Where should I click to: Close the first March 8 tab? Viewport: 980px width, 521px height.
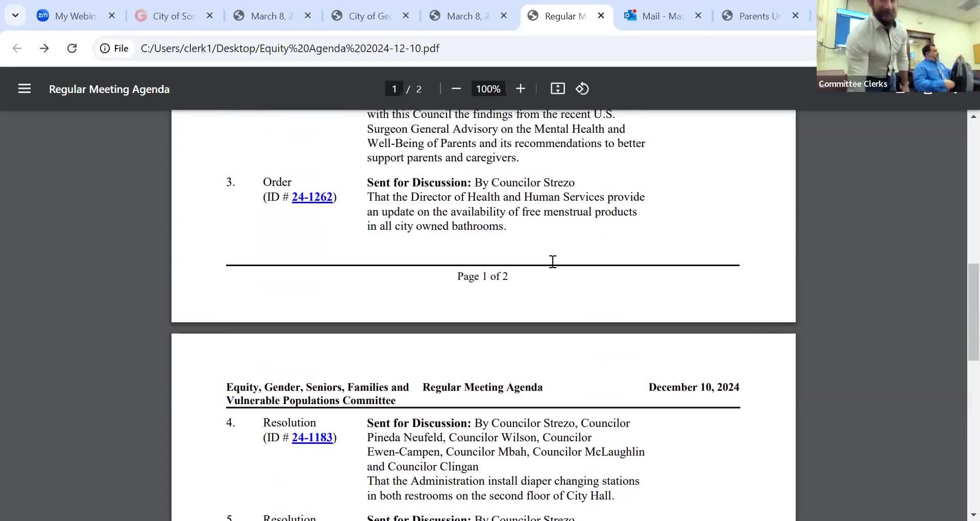click(308, 16)
